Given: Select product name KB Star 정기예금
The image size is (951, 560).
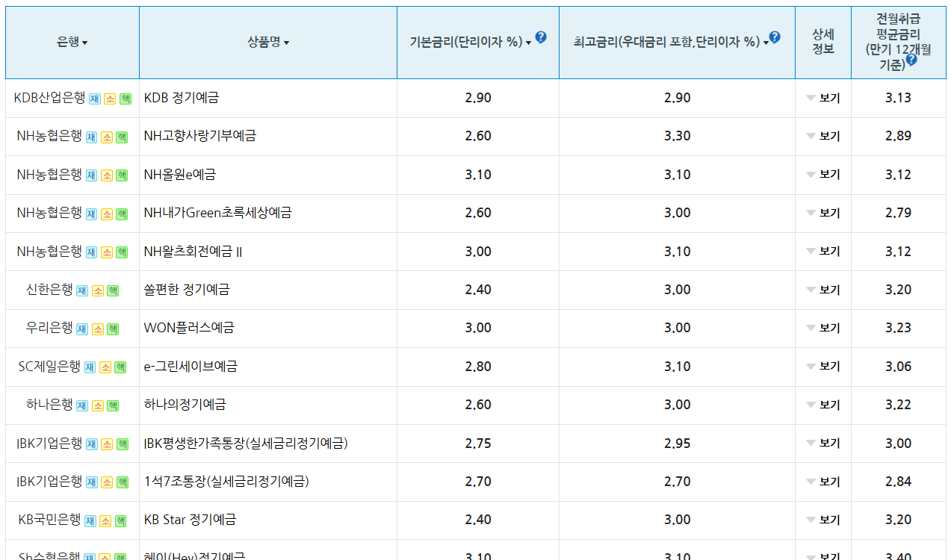Looking at the screenshot, I should [190, 520].
